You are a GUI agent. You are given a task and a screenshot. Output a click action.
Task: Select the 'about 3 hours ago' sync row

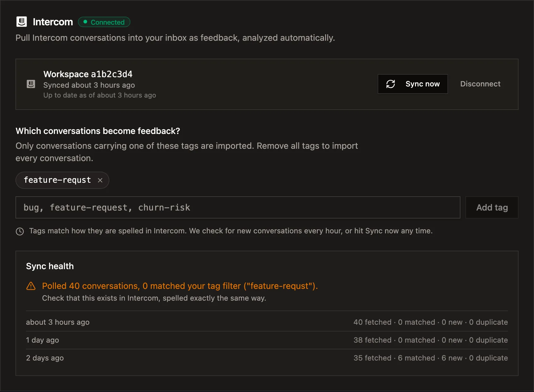pyautogui.click(x=267, y=322)
